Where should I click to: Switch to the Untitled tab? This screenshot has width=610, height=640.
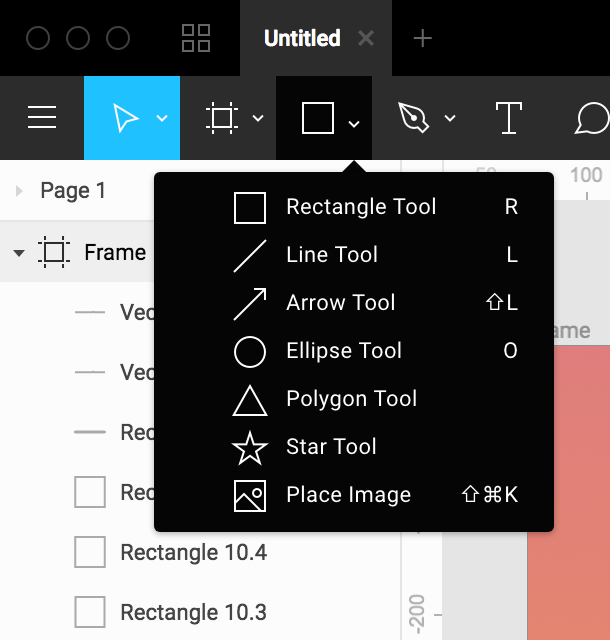pos(302,38)
